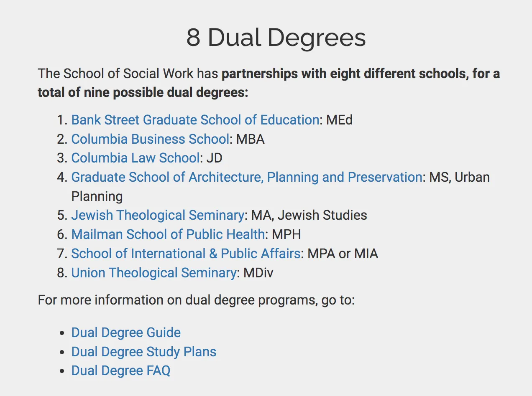This screenshot has width=532, height=396.
Task: Open the Dual Degree FAQ link
Action: coord(120,371)
